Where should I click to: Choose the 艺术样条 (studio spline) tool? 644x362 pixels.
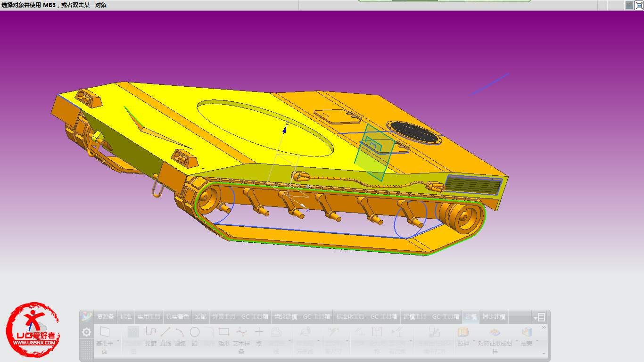pyautogui.click(x=241, y=339)
